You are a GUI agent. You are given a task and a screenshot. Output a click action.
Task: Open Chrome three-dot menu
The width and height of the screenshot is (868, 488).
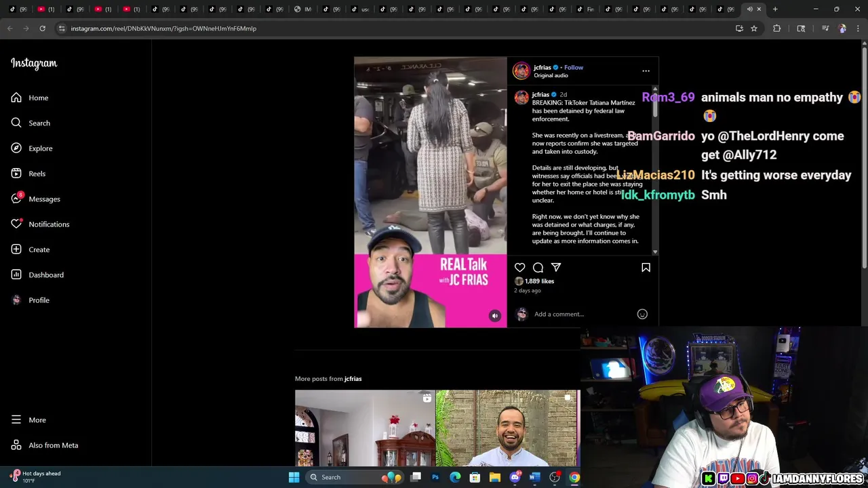pos(858,28)
